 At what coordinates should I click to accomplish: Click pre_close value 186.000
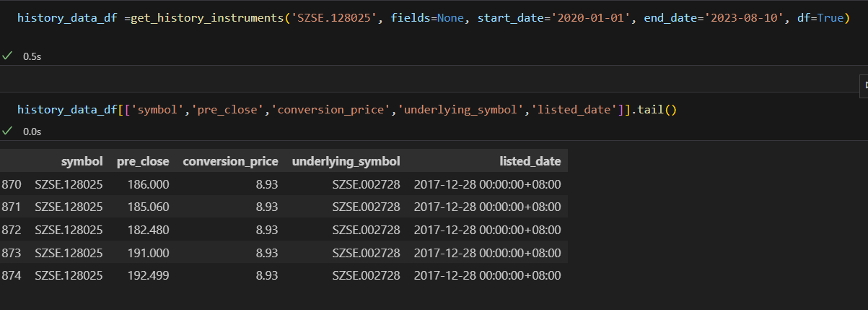coord(148,184)
